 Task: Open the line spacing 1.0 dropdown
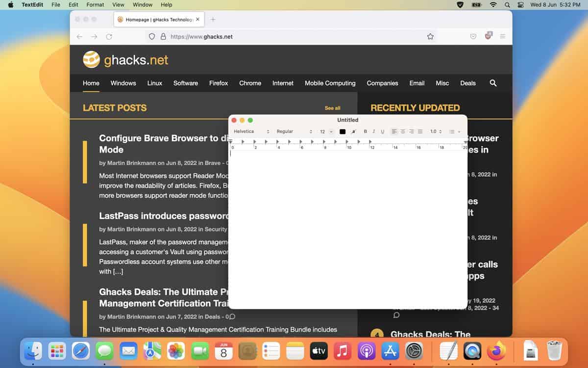435,131
